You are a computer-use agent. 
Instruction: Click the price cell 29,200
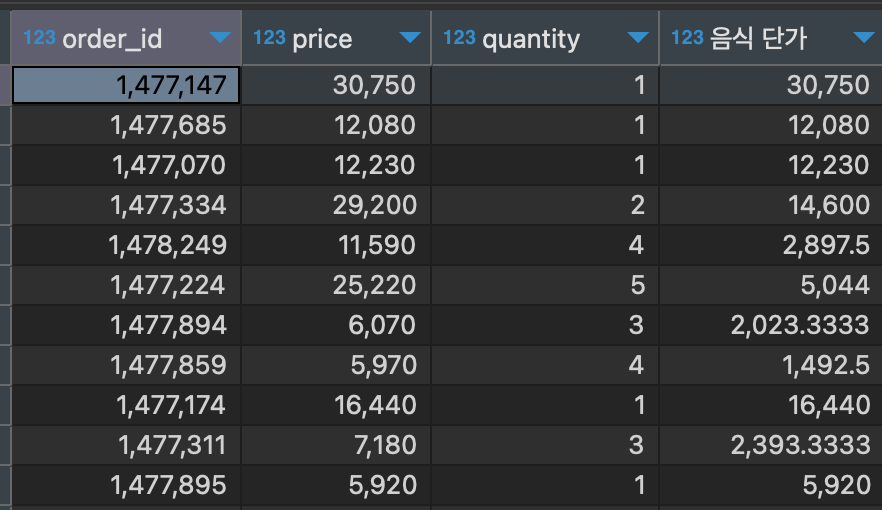tap(336, 205)
